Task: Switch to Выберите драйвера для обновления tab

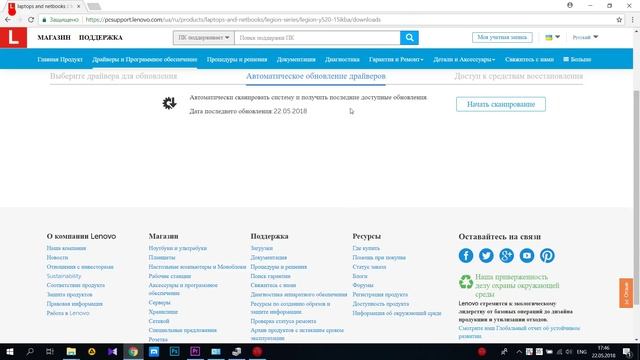Action: click(113, 76)
